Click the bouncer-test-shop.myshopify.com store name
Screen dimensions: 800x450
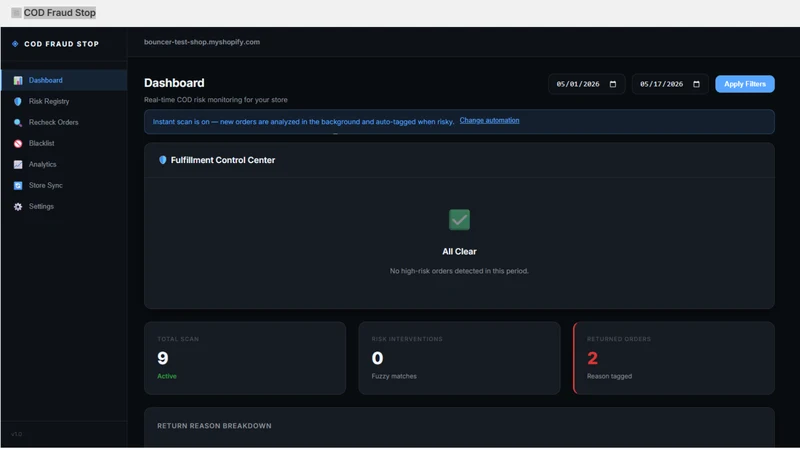202,42
